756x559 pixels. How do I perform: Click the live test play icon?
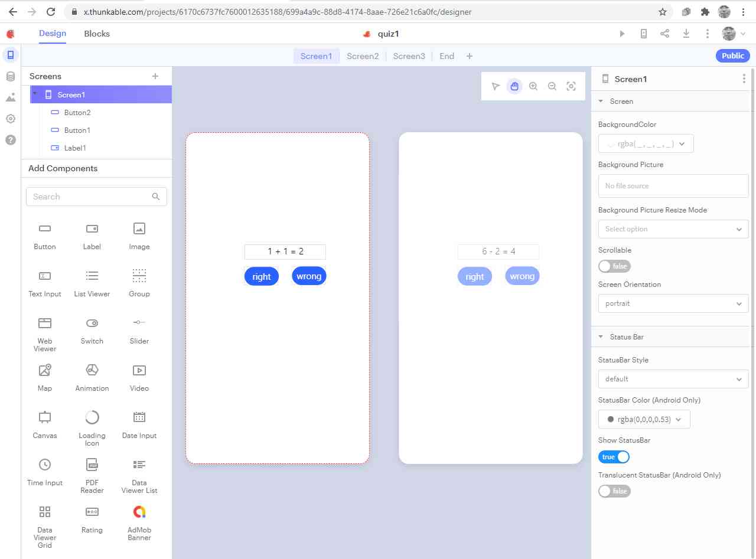point(622,34)
